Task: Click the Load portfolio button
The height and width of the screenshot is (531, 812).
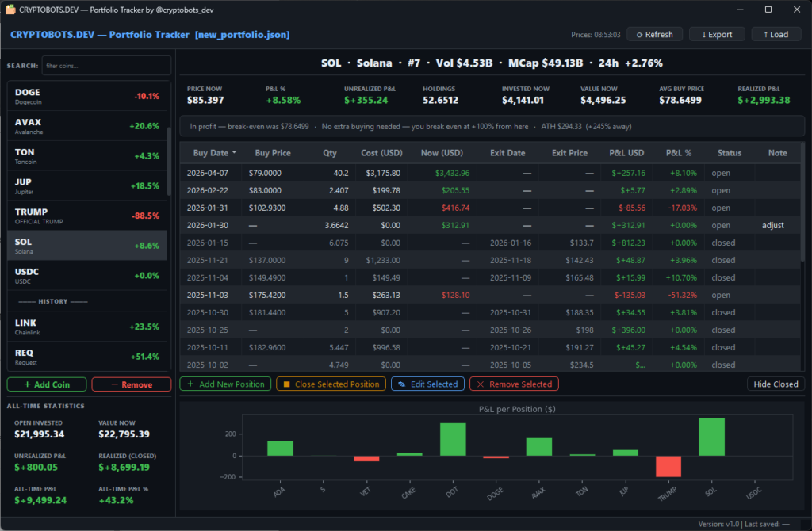Action: coord(776,34)
